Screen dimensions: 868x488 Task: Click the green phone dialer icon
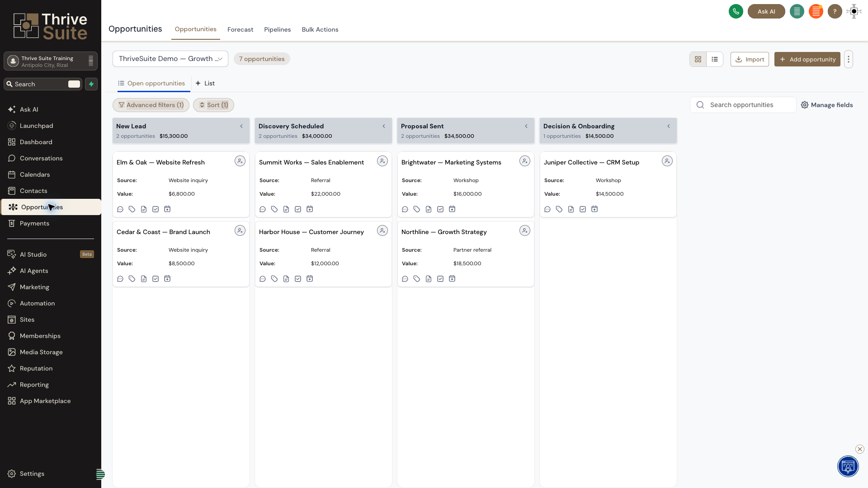[736, 11]
